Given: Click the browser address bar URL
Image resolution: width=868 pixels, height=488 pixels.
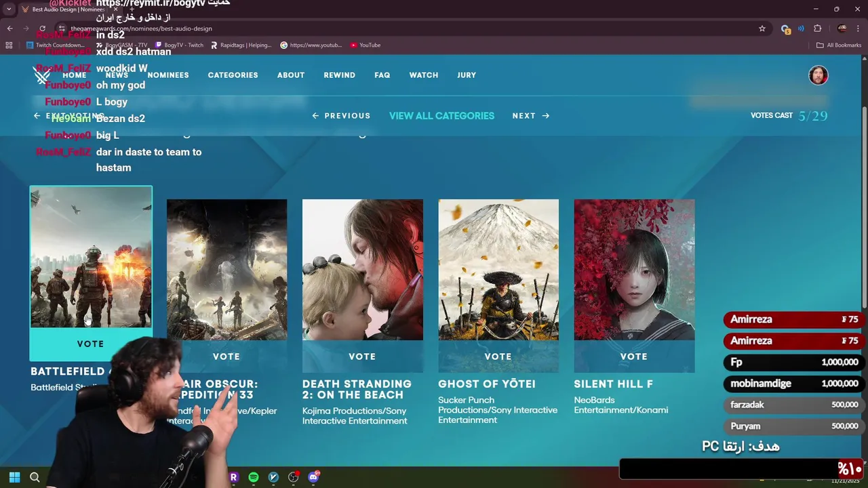Looking at the screenshot, I should pos(142,28).
